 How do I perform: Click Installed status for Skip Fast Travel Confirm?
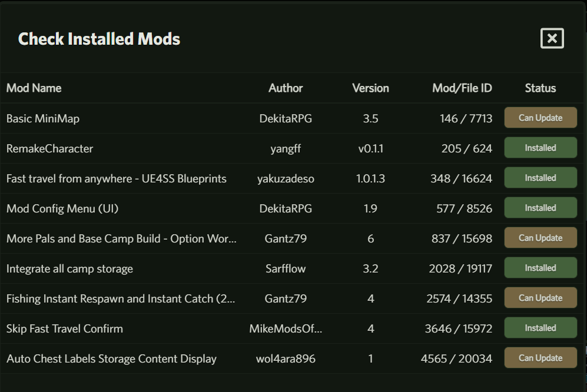(x=540, y=328)
